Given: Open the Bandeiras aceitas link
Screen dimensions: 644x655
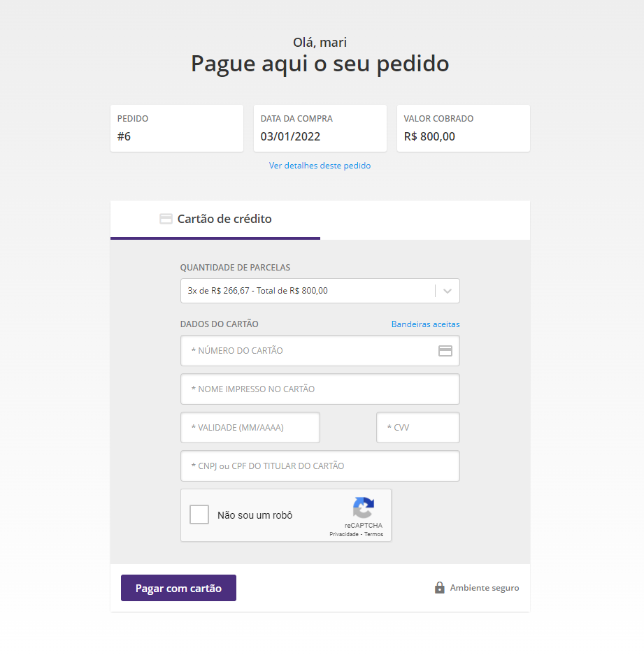Looking at the screenshot, I should coord(425,324).
